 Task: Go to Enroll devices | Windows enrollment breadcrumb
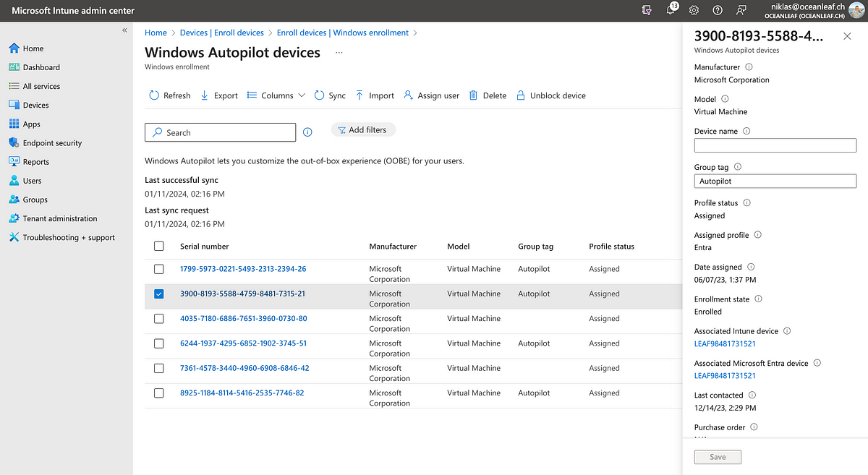[x=343, y=33]
